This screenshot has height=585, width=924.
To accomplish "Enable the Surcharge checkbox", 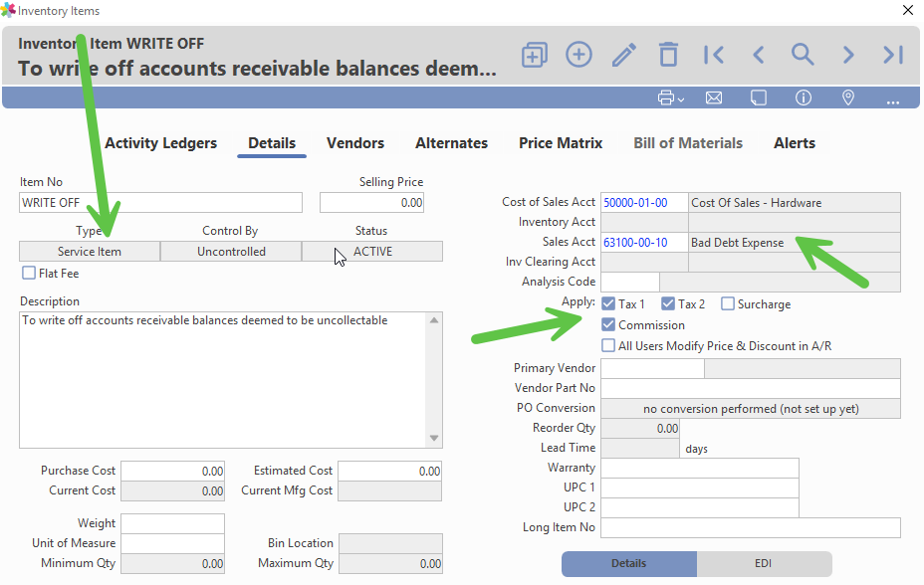I will (x=728, y=304).
